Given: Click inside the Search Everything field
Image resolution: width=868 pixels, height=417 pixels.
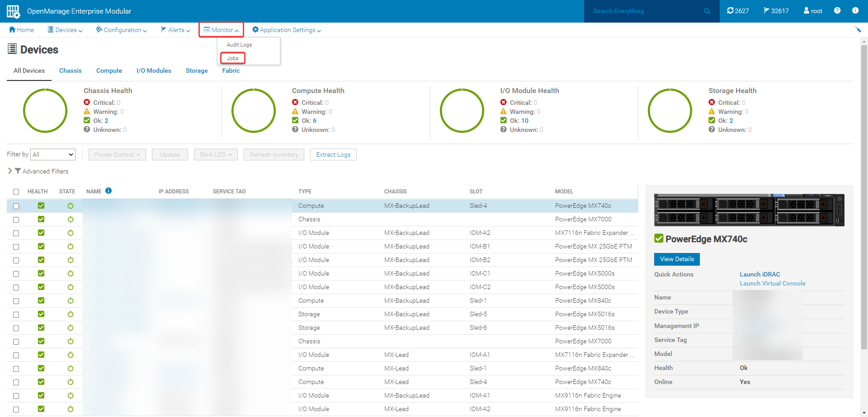Looking at the screenshot, I should click(642, 11).
